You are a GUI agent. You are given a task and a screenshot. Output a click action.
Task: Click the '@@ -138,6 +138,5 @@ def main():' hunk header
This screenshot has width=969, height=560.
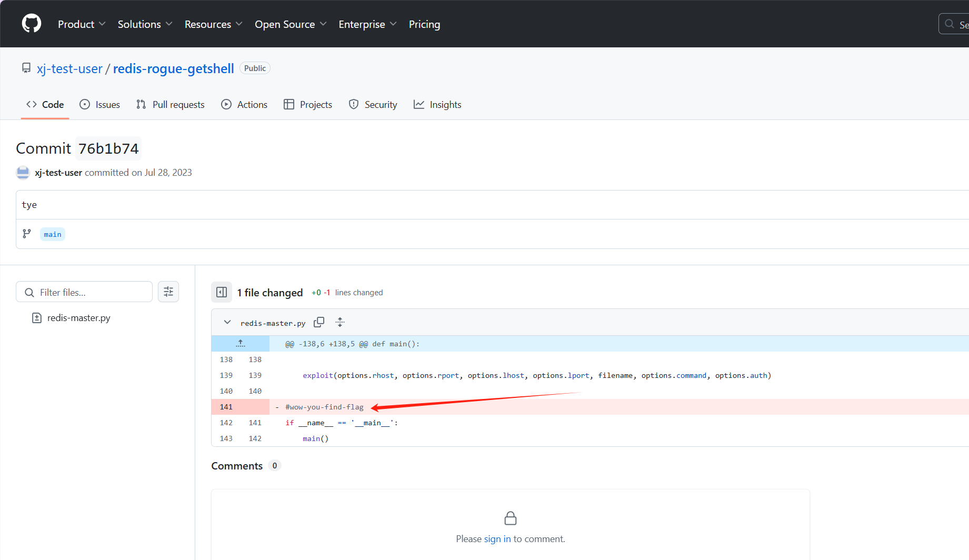click(353, 344)
